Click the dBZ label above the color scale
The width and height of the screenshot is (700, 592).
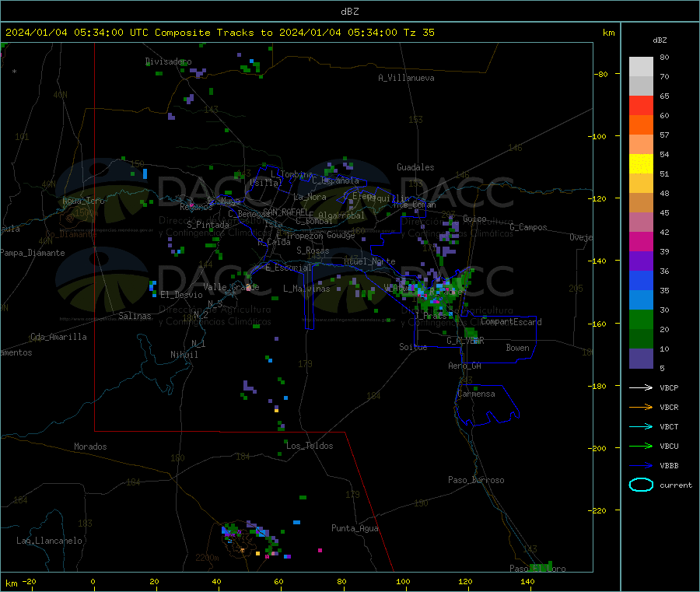tap(660, 40)
